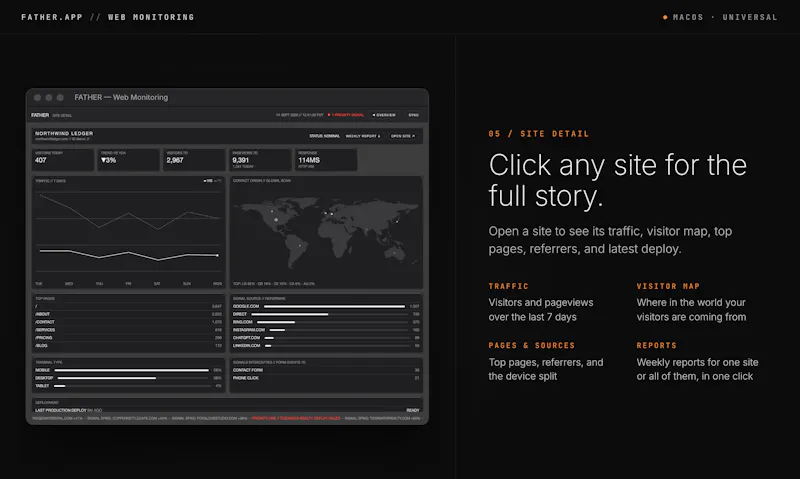Click the CHATGPT.COM referrer row

326,338
